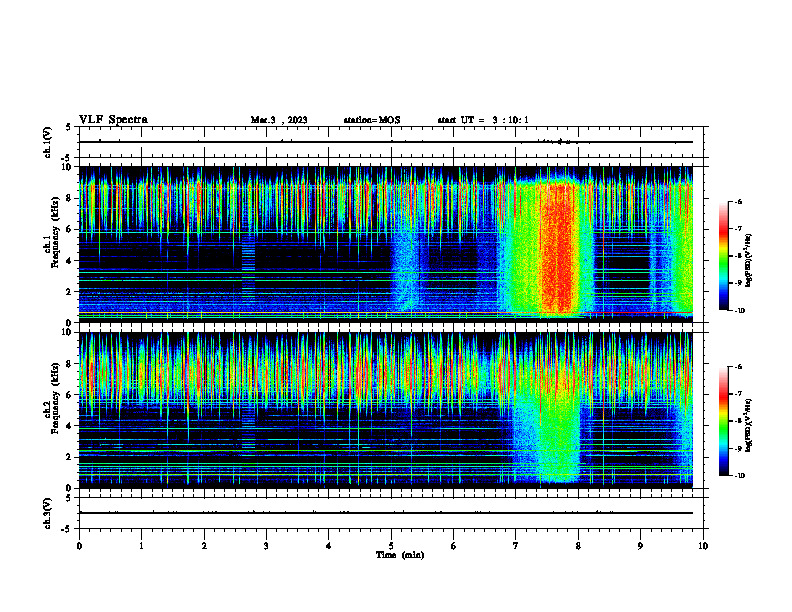
Task: Click tick label "6" on the time axis
Action: (454, 546)
